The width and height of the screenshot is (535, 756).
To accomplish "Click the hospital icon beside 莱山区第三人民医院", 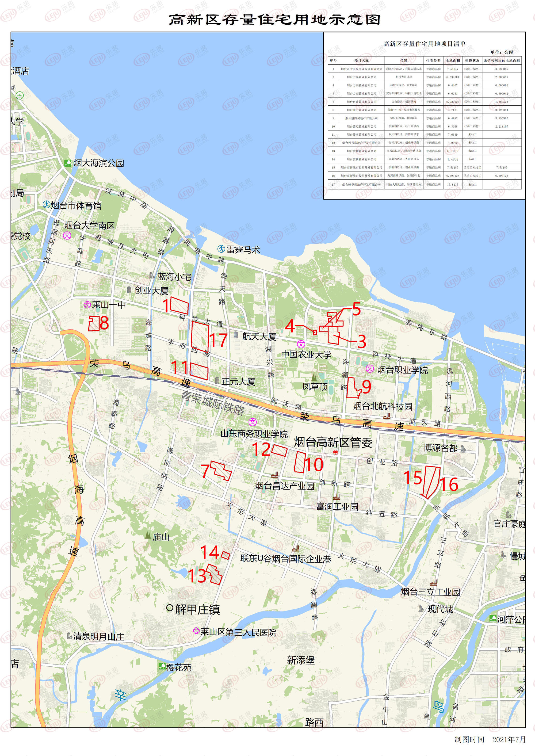I will [196, 631].
